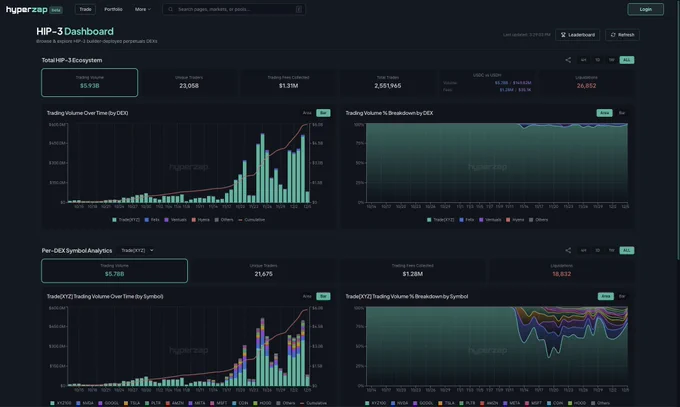Viewport: 680px width, 407px height.
Task: Select the $5.78B Trading Volume card
Action: [x=114, y=271]
